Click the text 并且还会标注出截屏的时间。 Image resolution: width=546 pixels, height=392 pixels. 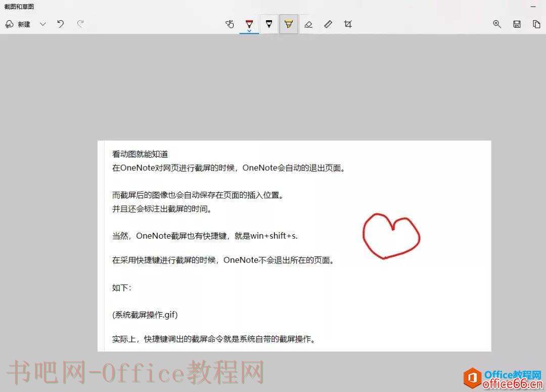[162, 209]
